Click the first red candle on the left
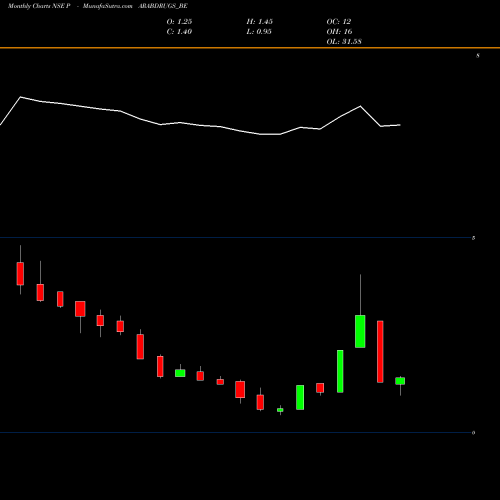Viewport: 500px width, 500px height. [x=20, y=273]
